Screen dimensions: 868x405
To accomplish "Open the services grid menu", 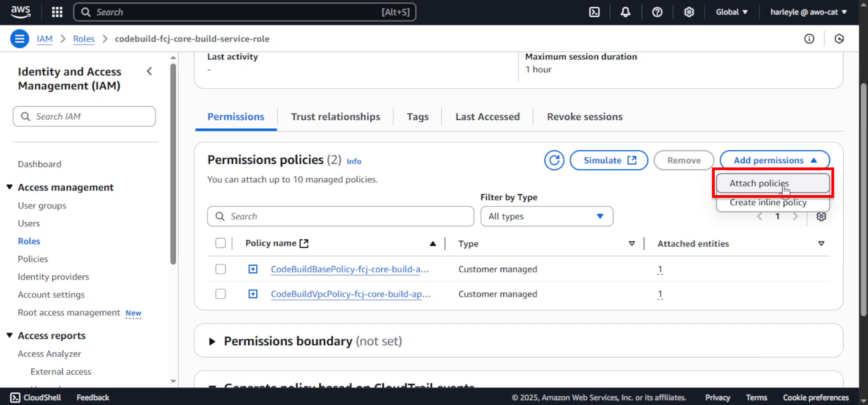I will tap(57, 12).
